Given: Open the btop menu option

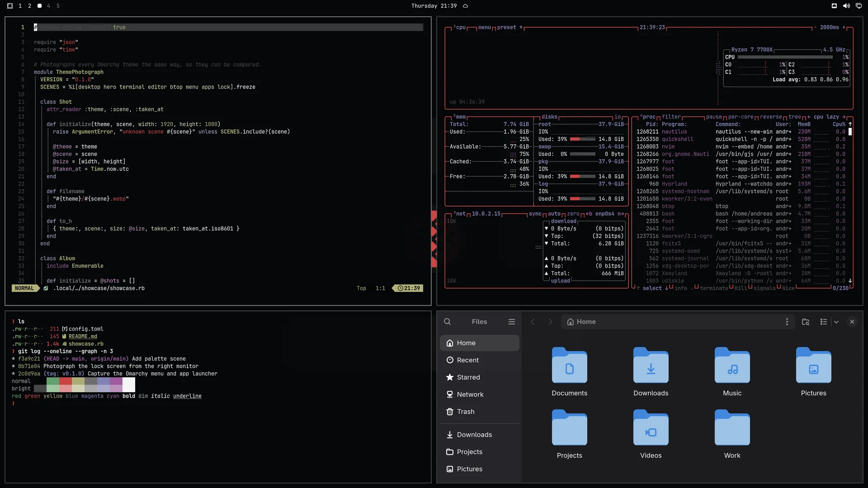Looking at the screenshot, I should click(x=484, y=28).
